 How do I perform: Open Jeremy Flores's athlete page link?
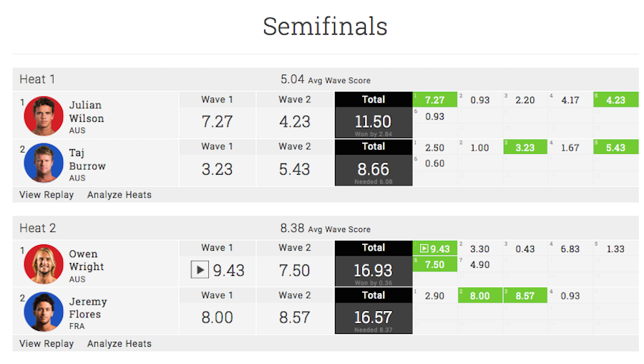coord(87,307)
